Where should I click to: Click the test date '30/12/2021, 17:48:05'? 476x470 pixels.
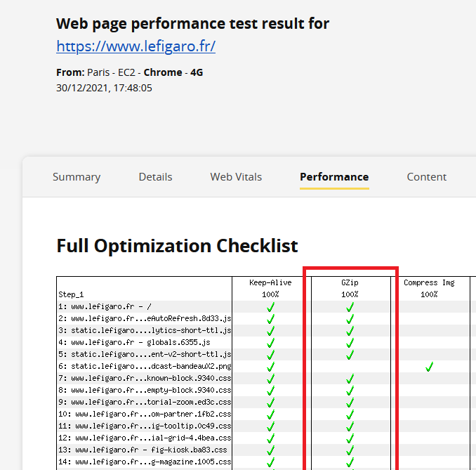(x=104, y=88)
